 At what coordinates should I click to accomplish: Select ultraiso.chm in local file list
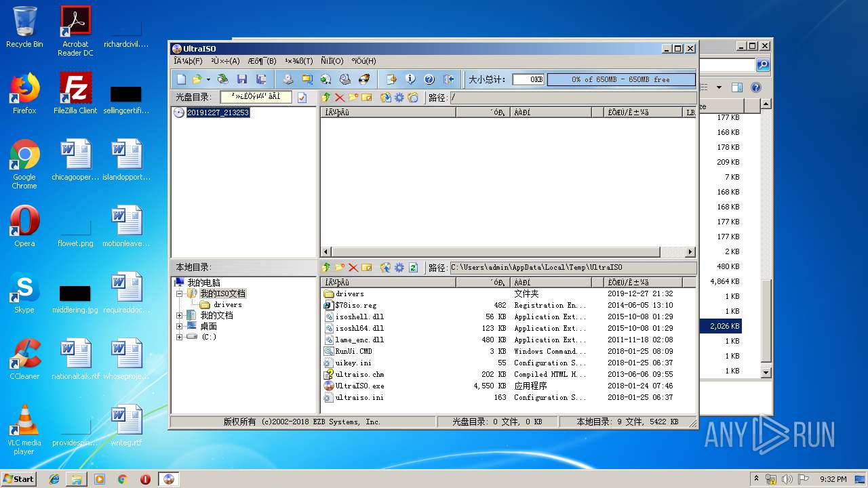359,374
